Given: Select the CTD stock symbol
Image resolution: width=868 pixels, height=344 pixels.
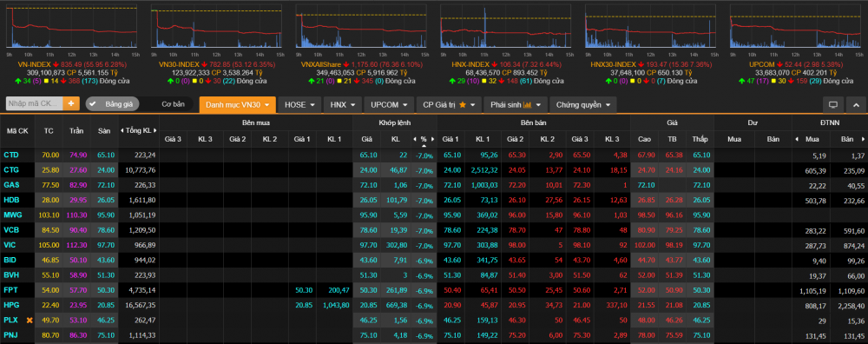Looking at the screenshot, I should [x=10, y=155].
